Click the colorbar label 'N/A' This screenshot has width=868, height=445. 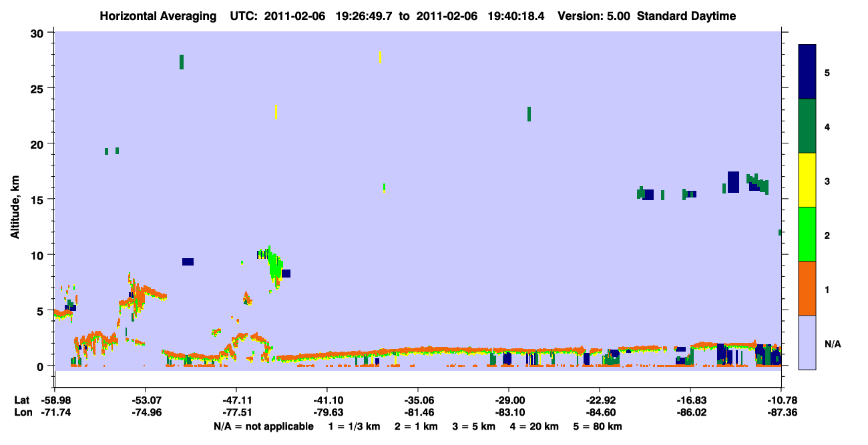point(832,344)
